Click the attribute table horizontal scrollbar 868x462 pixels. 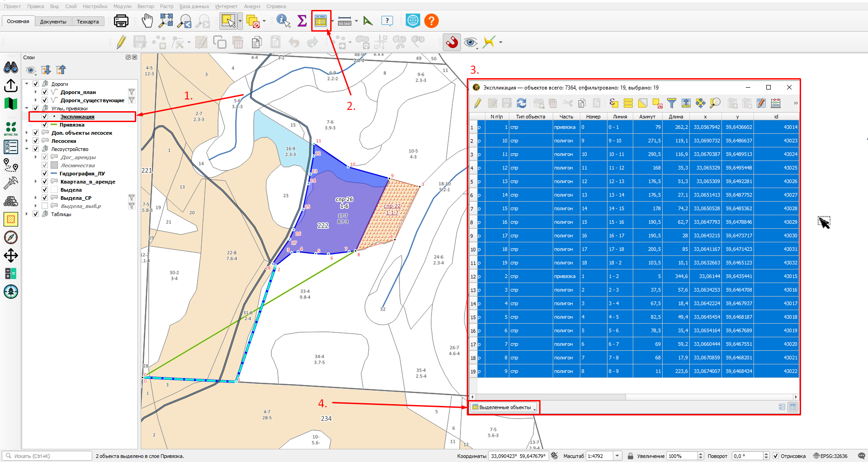tap(633, 397)
